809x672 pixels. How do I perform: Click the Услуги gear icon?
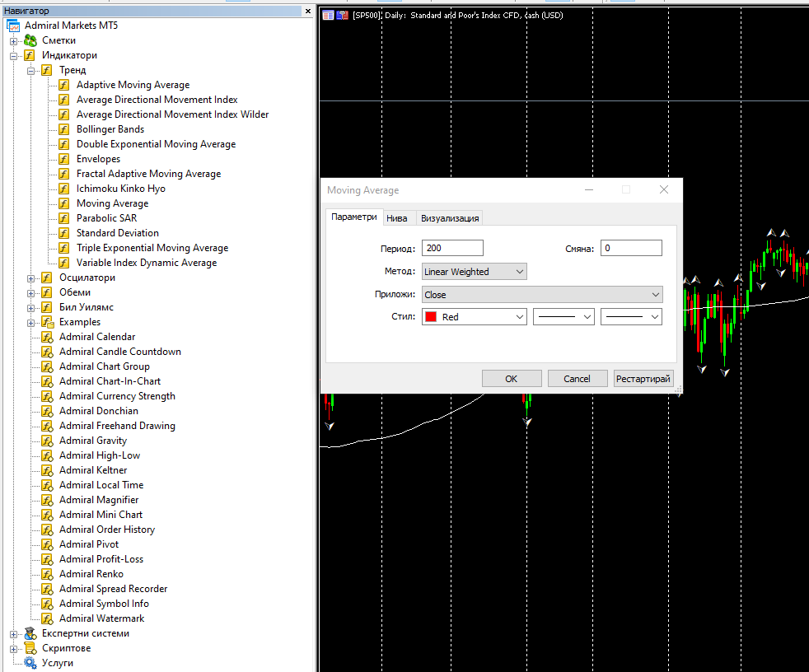tap(30, 663)
